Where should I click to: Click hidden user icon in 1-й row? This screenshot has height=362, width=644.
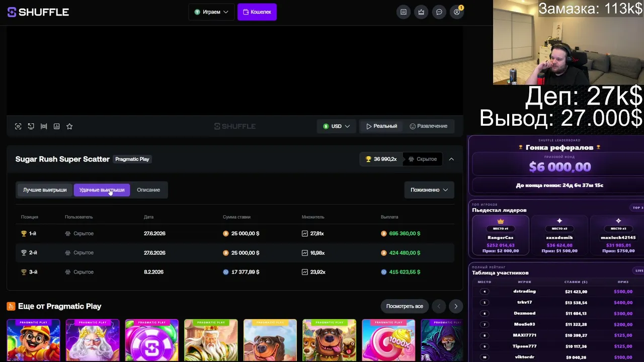(68, 233)
